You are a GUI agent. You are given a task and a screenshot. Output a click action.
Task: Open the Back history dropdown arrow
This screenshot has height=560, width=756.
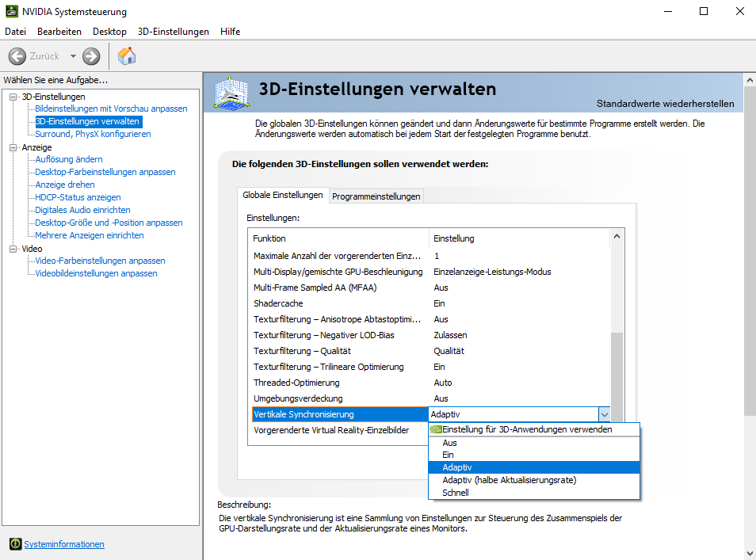coord(73,56)
